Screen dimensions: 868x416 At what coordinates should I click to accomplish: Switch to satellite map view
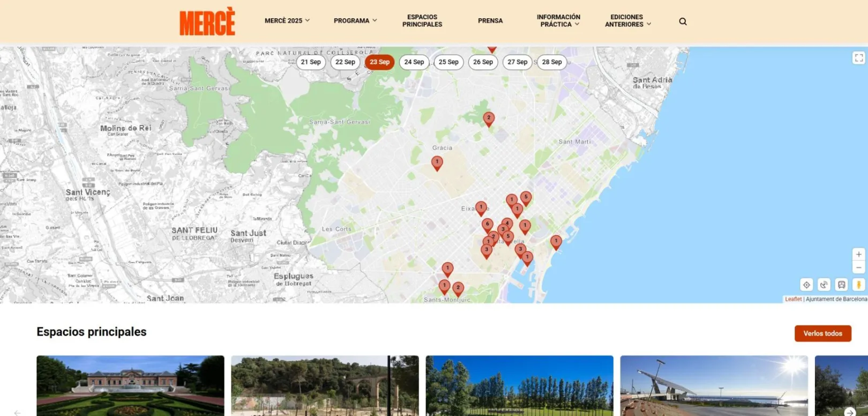pos(824,285)
